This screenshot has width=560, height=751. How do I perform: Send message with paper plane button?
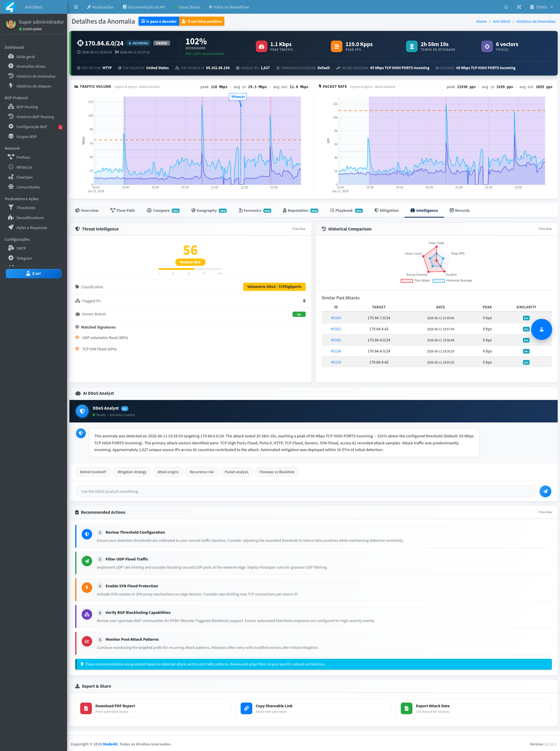[545, 491]
